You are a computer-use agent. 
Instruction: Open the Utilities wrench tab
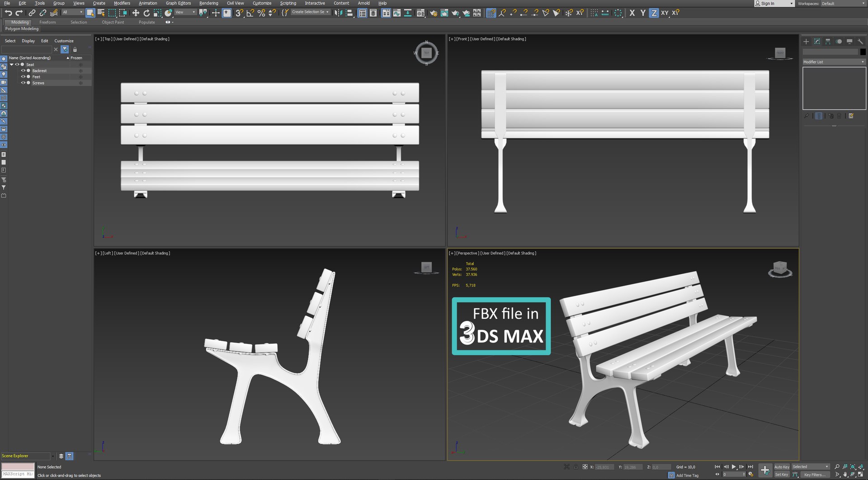pyautogui.click(x=860, y=41)
